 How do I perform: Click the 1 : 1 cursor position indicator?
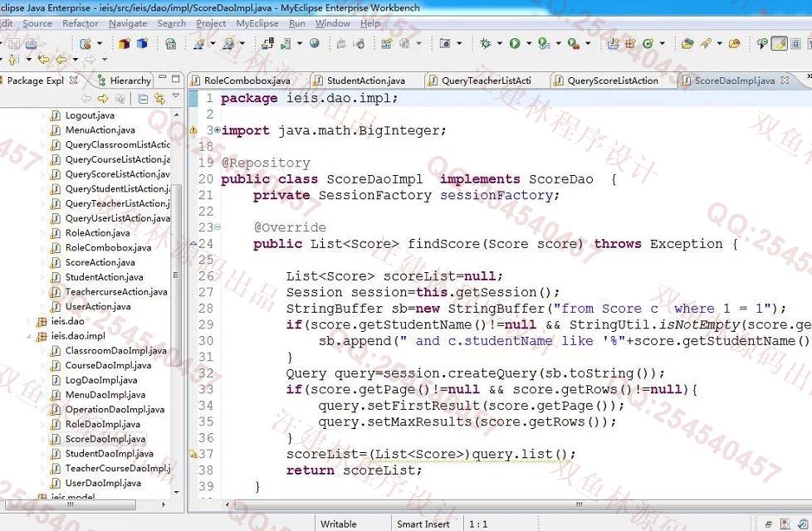(478, 524)
